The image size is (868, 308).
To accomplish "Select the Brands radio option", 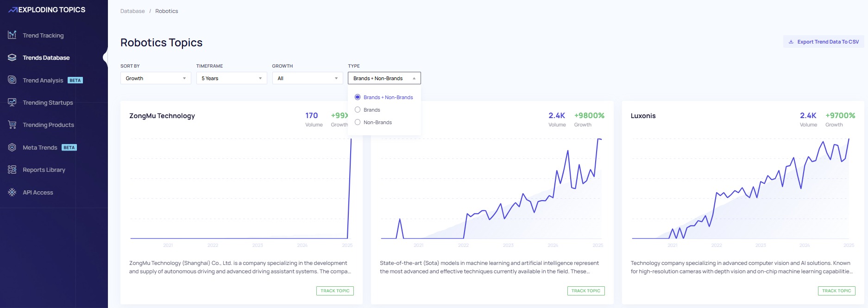I will click(358, 110).
